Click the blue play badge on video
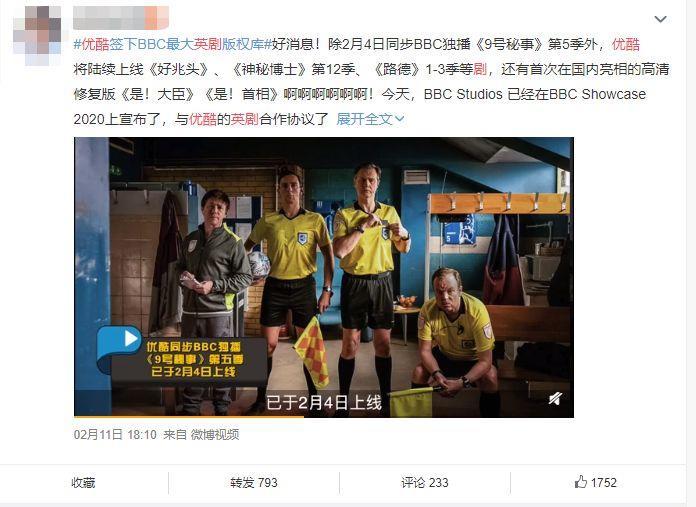Image resolution: width=696 pixels, height=507 pixels. tap(119, 343)
